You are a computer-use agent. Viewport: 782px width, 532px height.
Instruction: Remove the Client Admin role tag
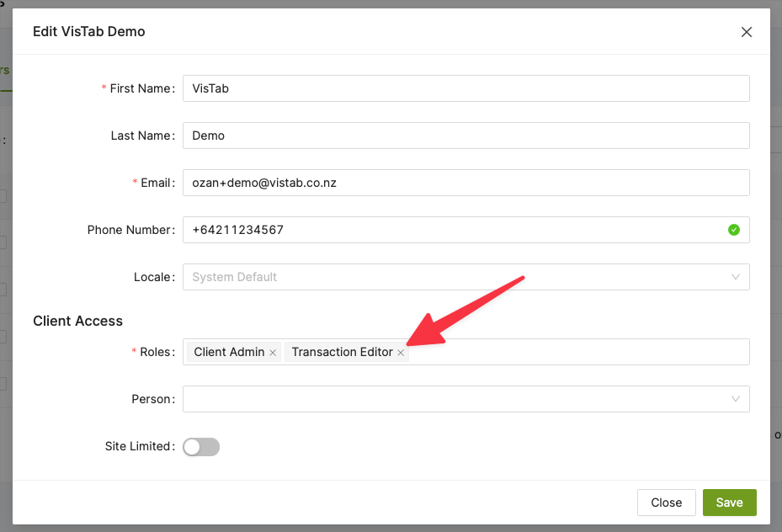(x=273, y=353)
